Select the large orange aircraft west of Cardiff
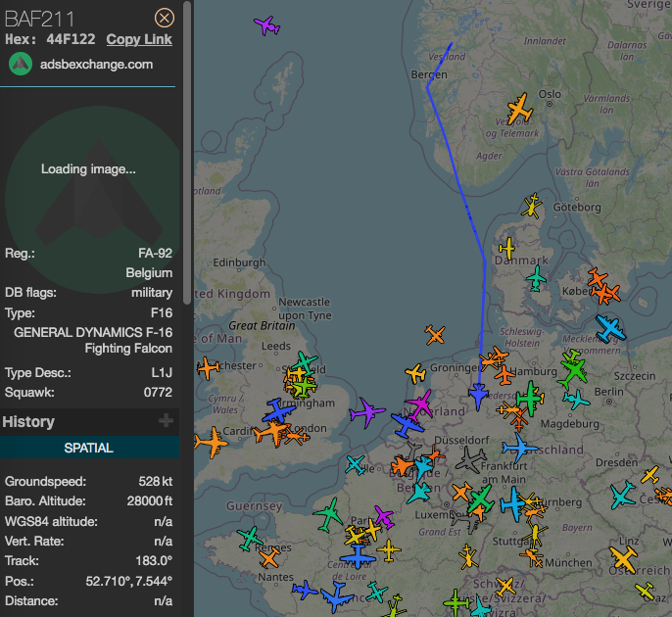 click(x=212, y=443)
